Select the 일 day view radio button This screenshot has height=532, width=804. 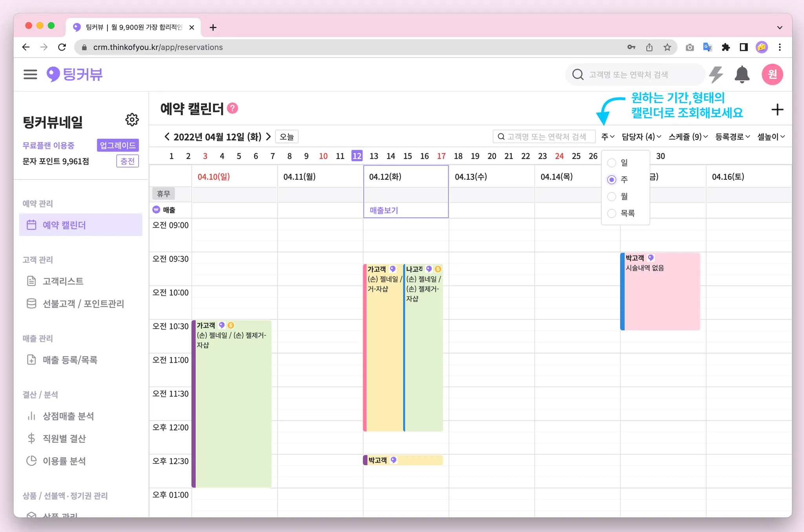612,163
